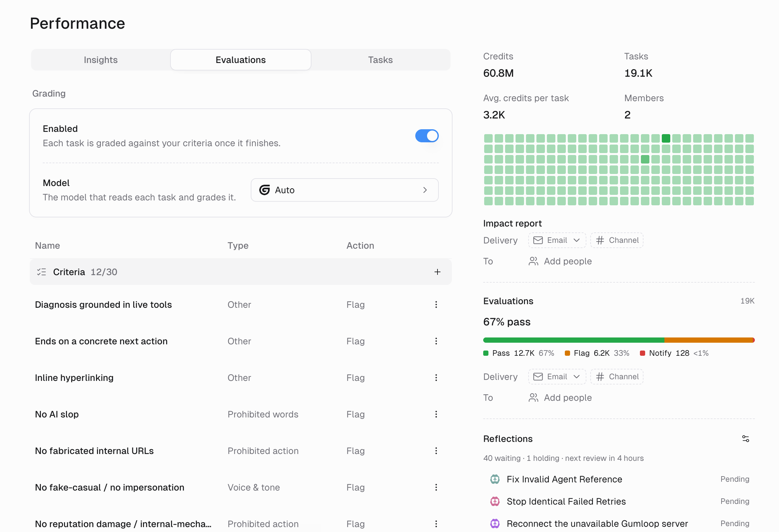Click the Type column header
This screenshot has height=532, width=779.
click(x=238, y=245)
